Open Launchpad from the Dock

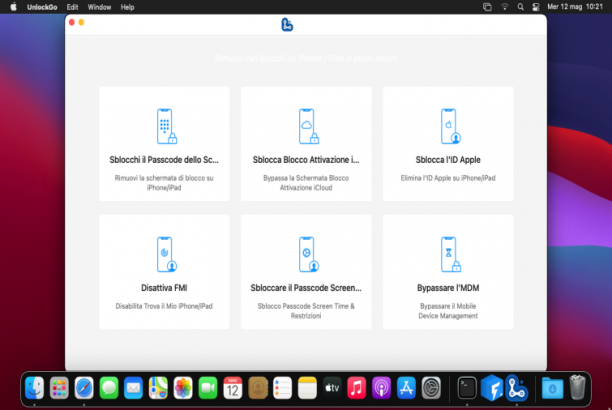coord(59,388)
